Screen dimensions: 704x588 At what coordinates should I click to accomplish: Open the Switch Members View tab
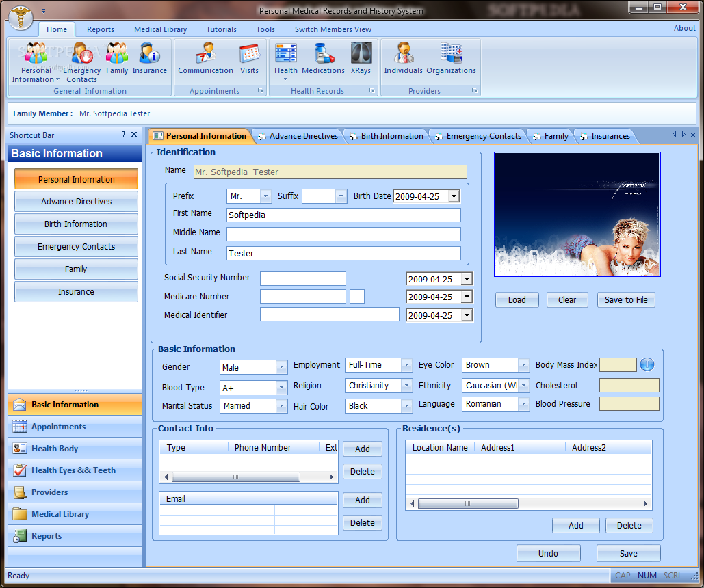point(333,29)
